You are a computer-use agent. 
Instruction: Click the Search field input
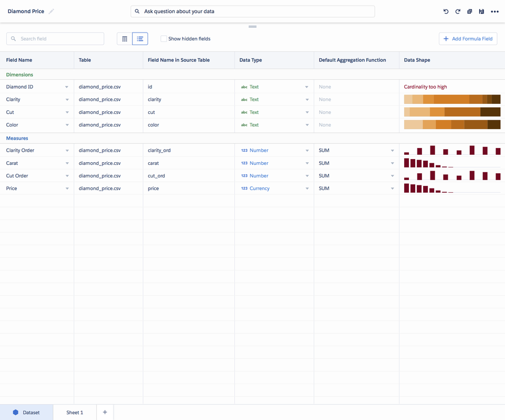(x=55, y=39)
